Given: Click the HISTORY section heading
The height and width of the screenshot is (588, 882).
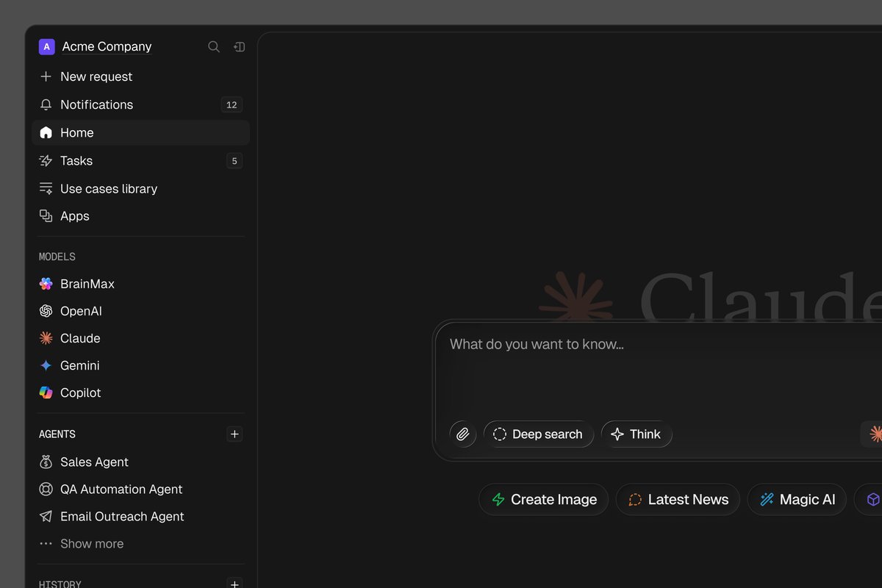Looking at the screenshot, I should (60, 584).
